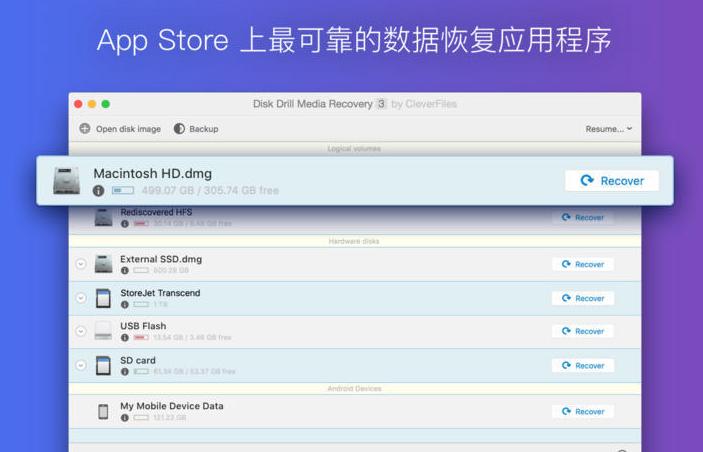The image size is (703, 452).
Task: Recover My Mobile Device Data
Action: [x=582, y=411]
